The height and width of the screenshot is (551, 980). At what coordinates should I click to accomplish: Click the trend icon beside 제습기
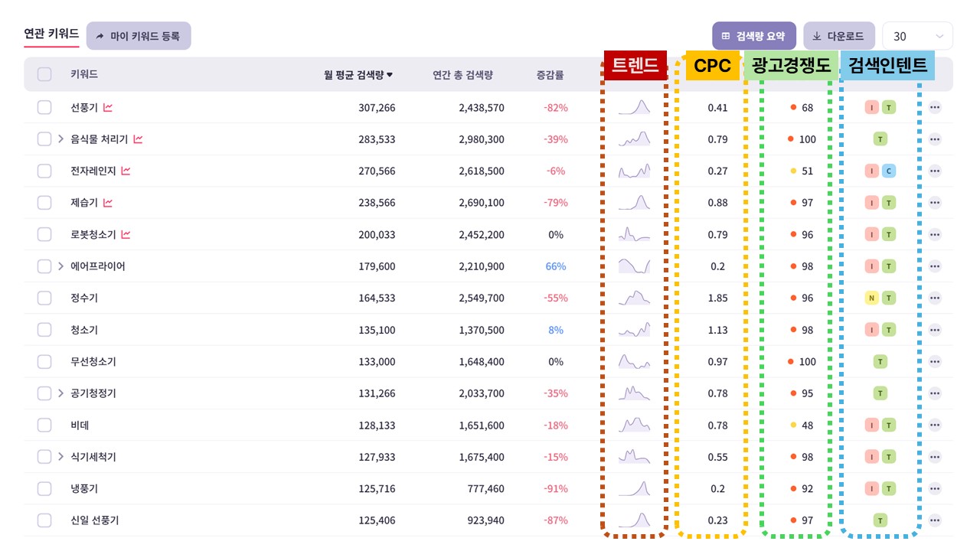tap(108, 203)
